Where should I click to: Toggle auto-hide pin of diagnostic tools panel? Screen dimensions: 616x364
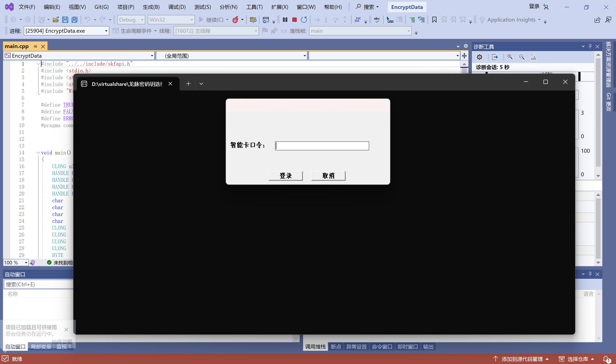click(590, 46)
